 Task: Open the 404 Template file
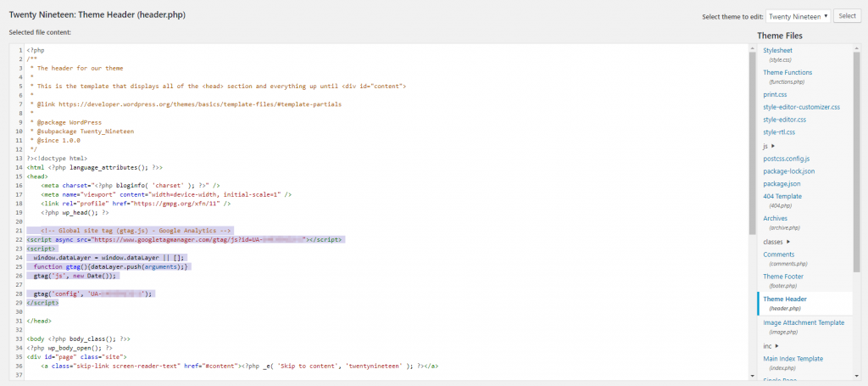point(782,196)
